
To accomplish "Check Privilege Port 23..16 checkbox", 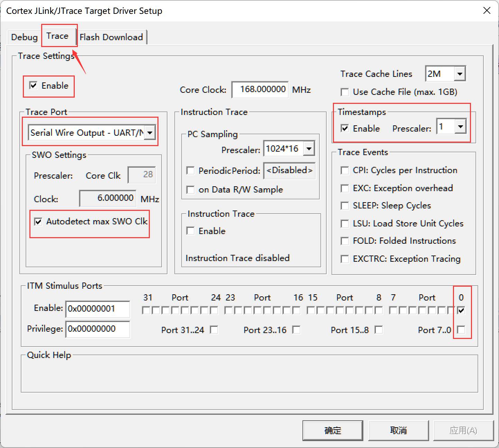I will coord(296,330).
